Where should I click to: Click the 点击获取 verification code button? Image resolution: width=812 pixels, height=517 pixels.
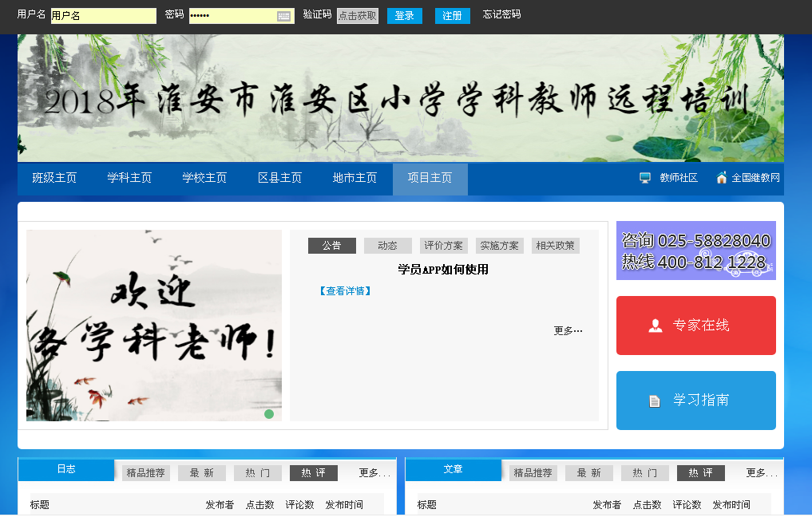357,16
